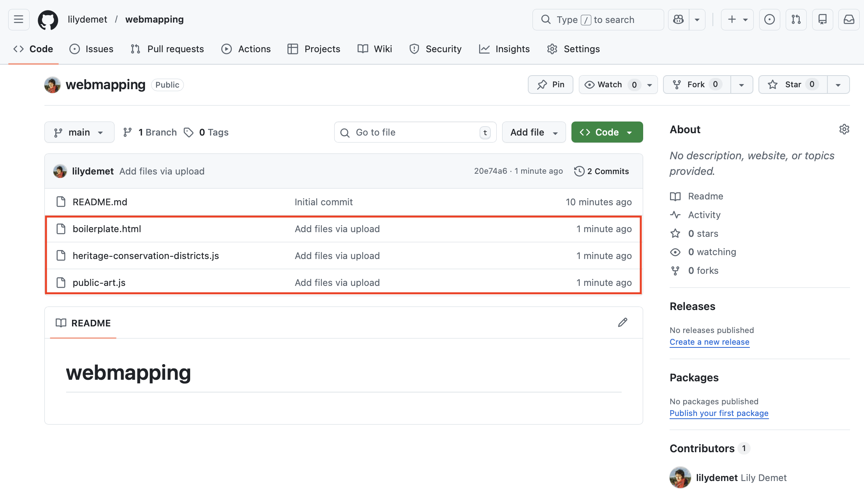Switch to the Actions tab
Screen dimensions: 864x504
pos(246,49)
